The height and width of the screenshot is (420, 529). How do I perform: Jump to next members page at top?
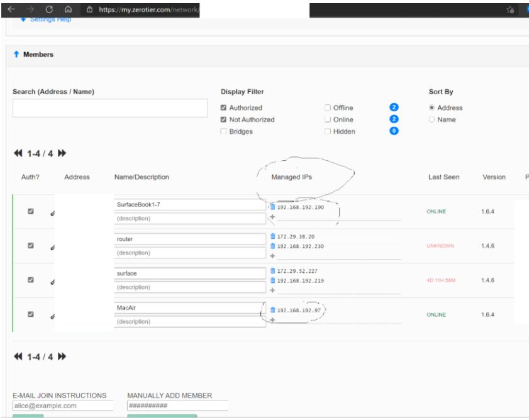tap(62, 153)
